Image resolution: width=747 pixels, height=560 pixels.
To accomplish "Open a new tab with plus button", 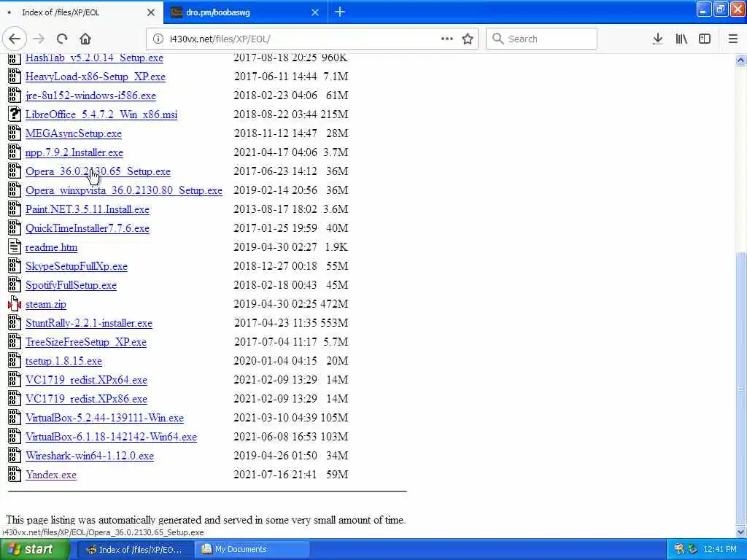I will [340, 12].
